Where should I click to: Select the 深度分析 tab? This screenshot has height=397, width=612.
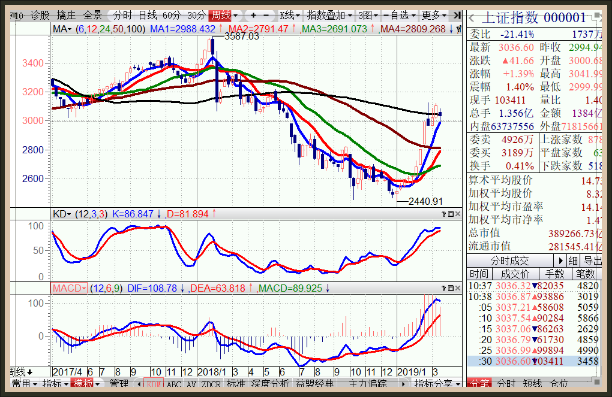click(x=270, y=384)
